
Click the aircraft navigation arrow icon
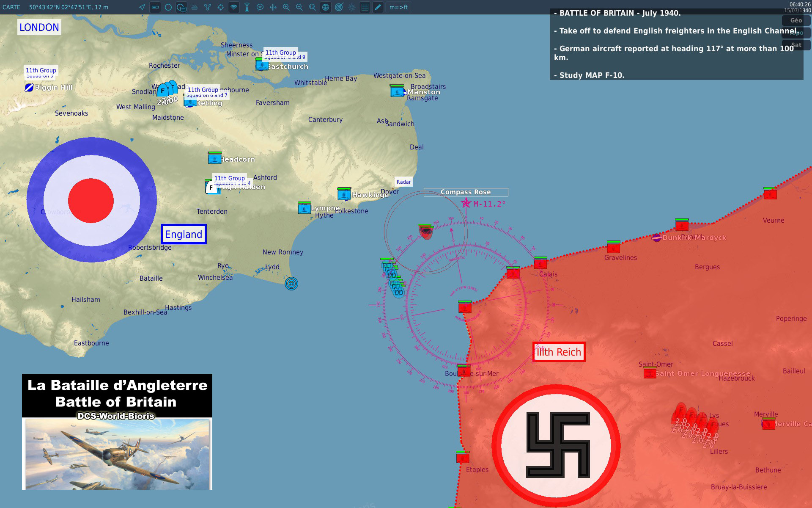click(x=142, y=7)
